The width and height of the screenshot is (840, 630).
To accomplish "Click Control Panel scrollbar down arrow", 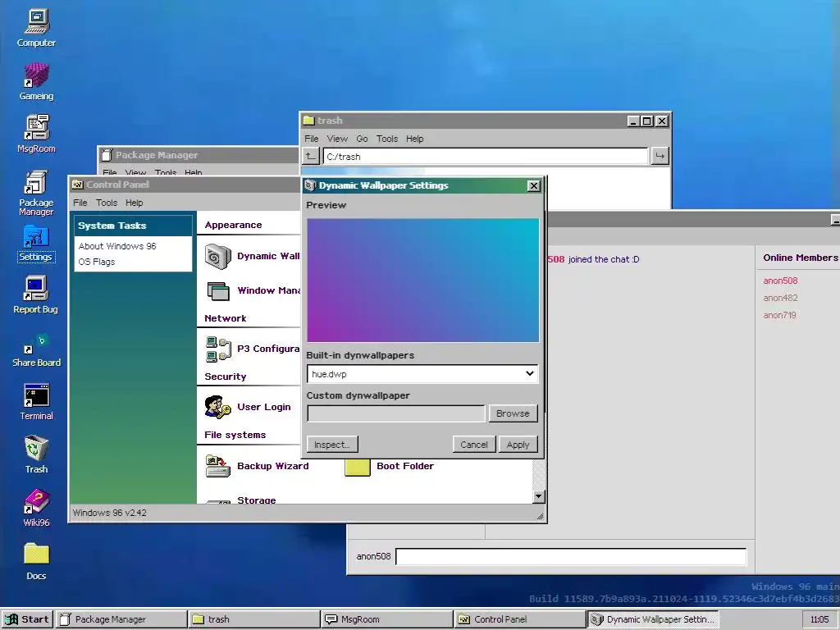I will coord(539,496).
